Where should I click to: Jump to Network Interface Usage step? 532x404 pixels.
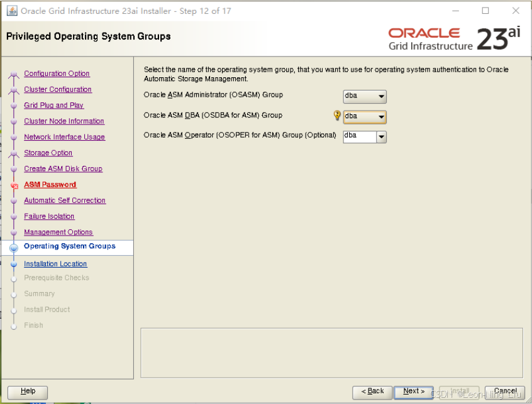(65, 137)
